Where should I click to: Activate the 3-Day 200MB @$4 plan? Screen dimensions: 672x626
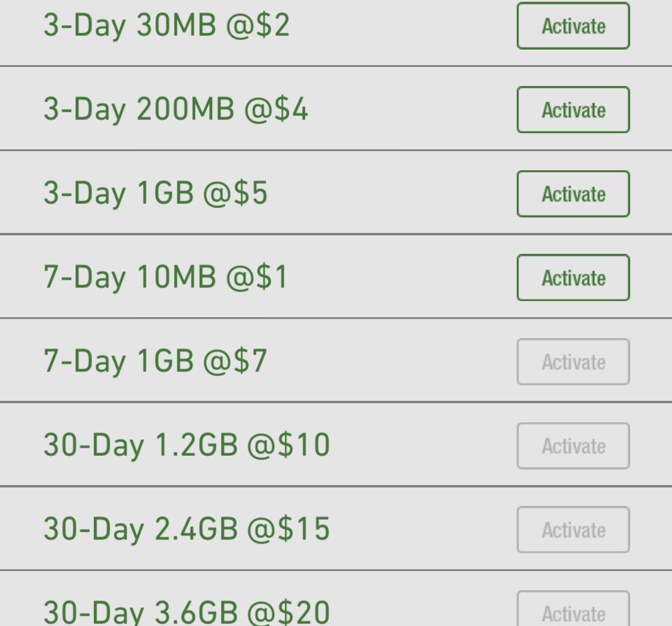pos(573,110)
